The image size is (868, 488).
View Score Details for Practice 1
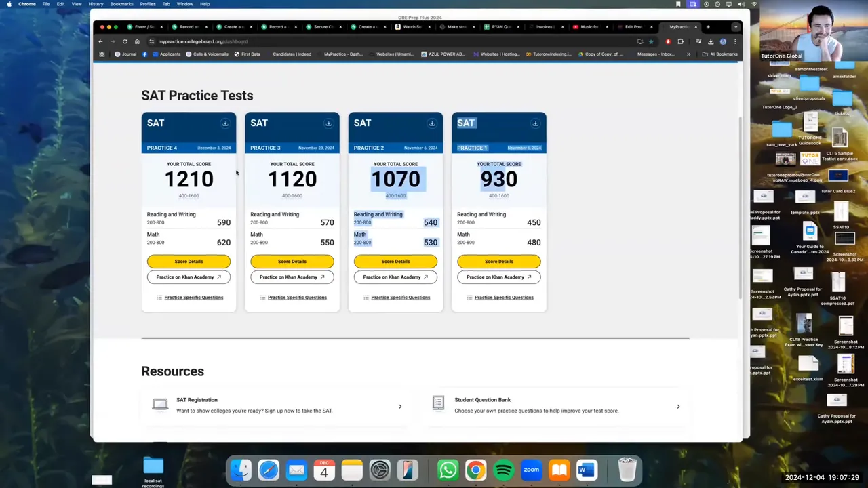point(499,261)
